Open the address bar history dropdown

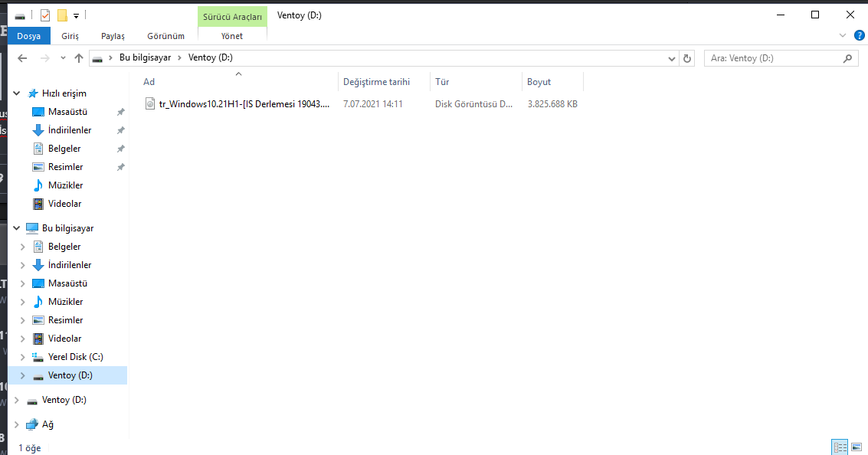tap(671, 58)
